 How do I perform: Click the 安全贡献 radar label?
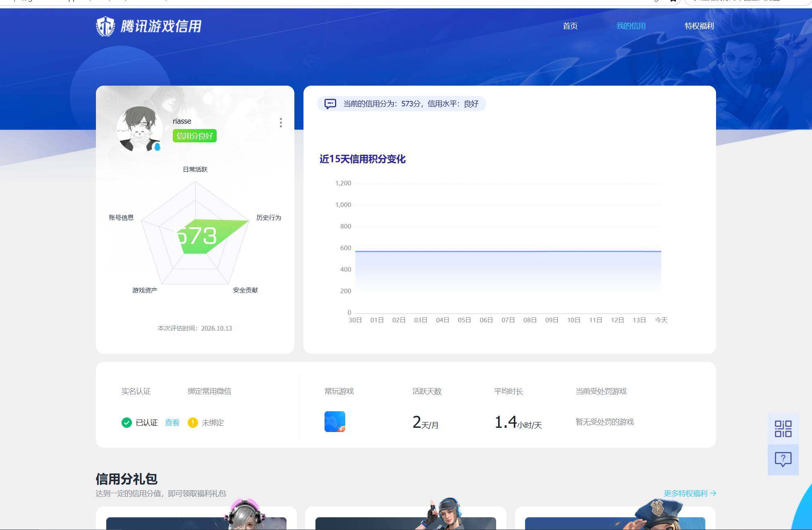point(245,290)
